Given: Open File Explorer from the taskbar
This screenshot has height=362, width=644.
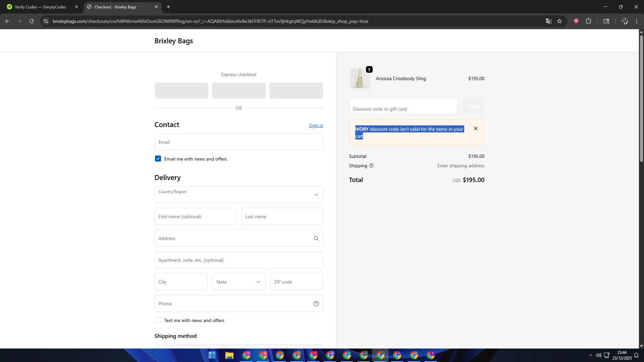Looking at the screenshot, I should tap(229, 355).
